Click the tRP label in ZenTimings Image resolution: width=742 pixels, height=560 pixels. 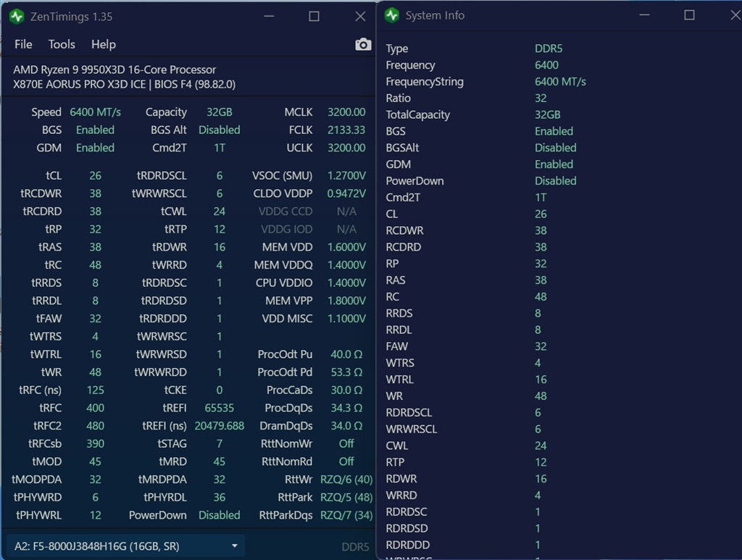tap(53, 230)
